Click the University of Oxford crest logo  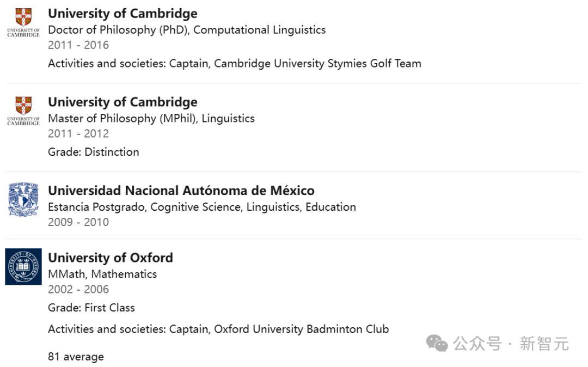23,266
